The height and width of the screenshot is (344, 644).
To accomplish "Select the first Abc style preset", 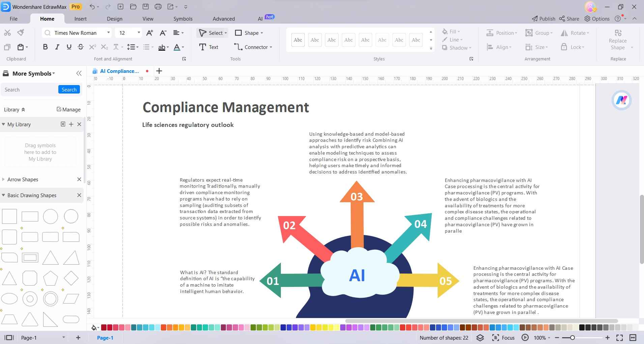I will [298, 40].
